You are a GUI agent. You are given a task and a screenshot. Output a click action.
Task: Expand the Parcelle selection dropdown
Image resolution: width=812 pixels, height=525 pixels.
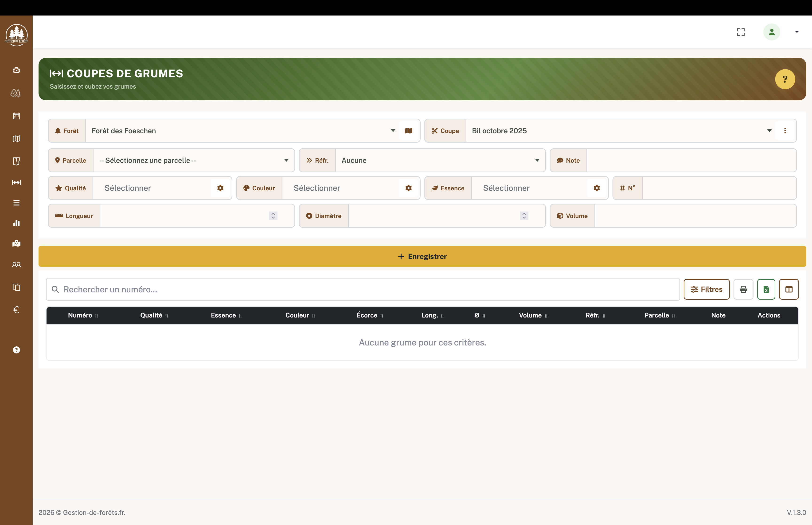[194, 161]
